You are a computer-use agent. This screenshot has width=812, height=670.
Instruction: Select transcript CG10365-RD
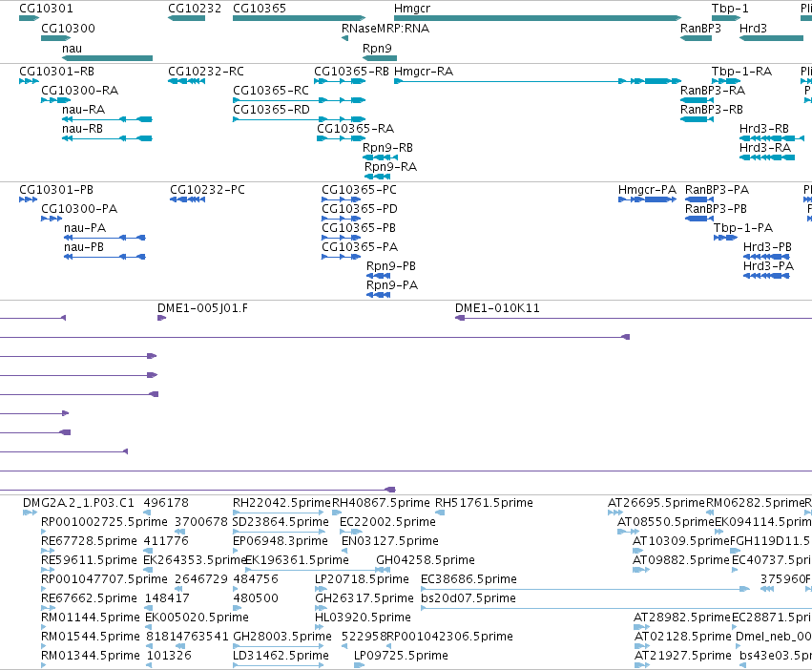[271, 110]
